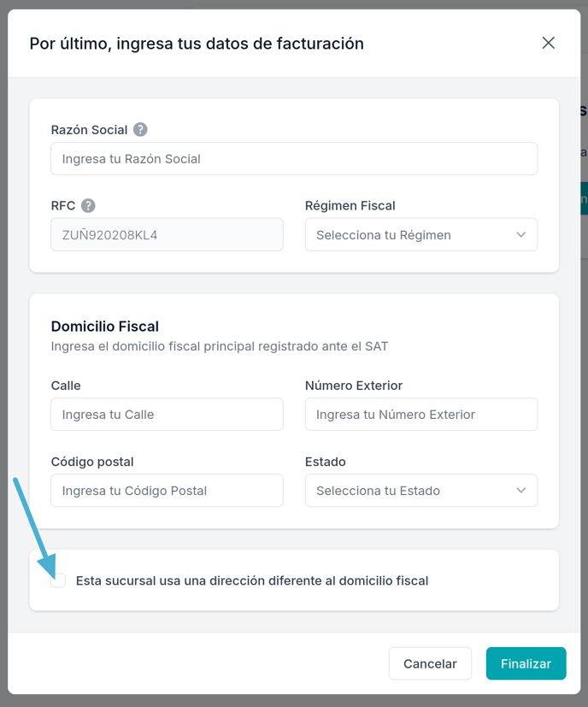588x707 pixels.
Task: Click the Código Postal input field
Action: (167, 490)
